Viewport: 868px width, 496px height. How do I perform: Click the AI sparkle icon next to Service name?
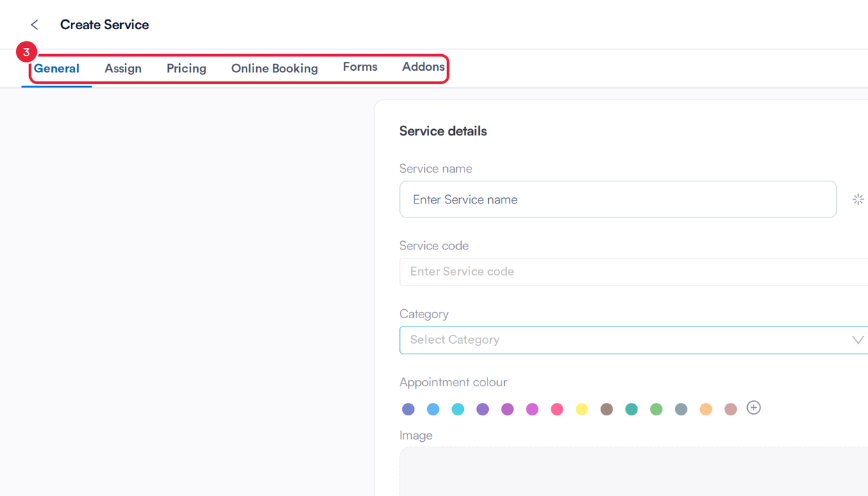tap(858, 199)
